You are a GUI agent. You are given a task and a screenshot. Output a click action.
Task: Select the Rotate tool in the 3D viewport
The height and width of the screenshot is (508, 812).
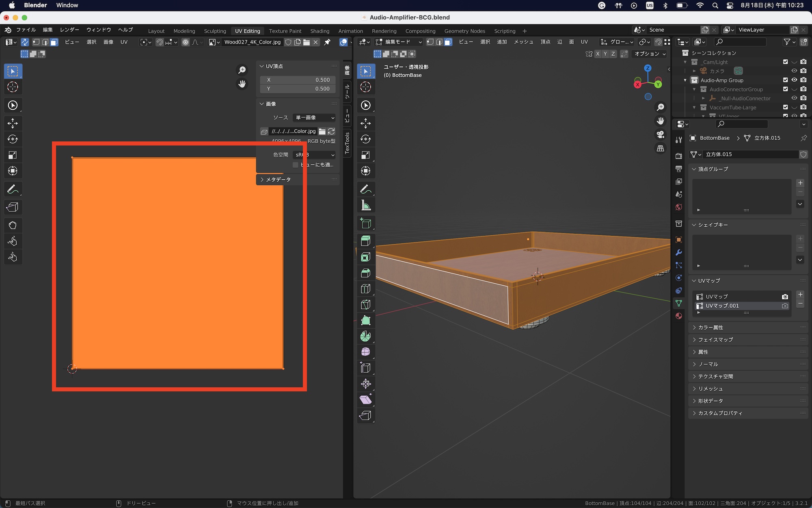(x=365, y=139)
